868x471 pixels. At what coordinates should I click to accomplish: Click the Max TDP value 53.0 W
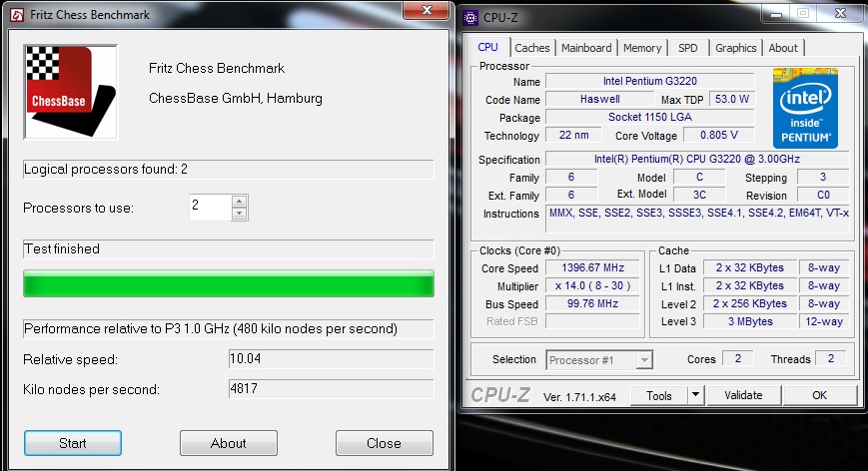point(732,100)
